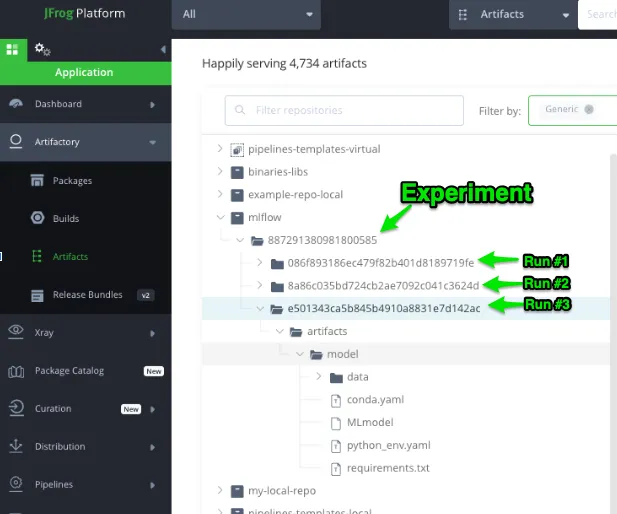Click the Dashboard gauge icon

(x=16, y=104)
